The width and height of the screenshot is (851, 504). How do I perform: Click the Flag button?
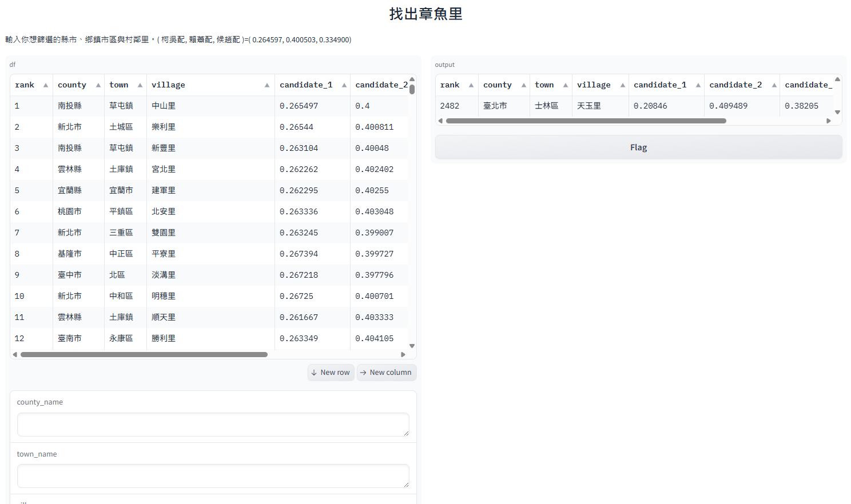(638, 147)
